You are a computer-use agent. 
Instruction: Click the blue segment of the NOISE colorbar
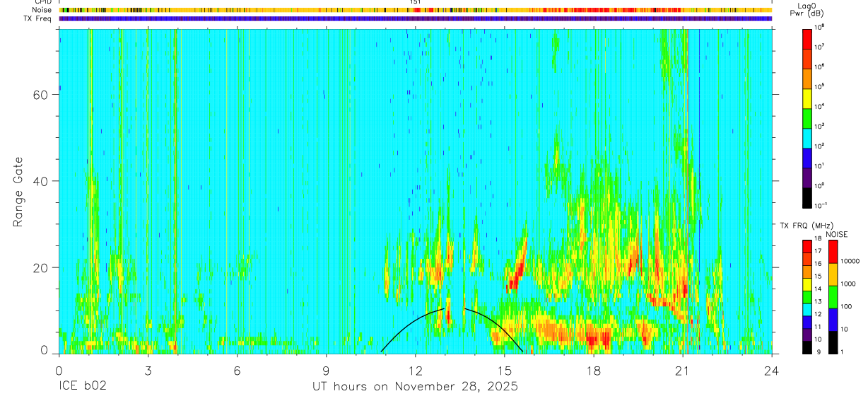833,319
